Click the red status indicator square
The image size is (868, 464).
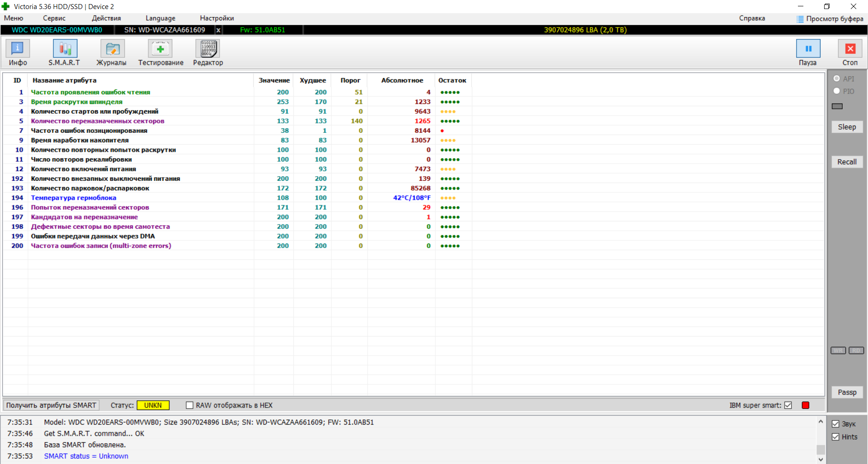[805, 405]
